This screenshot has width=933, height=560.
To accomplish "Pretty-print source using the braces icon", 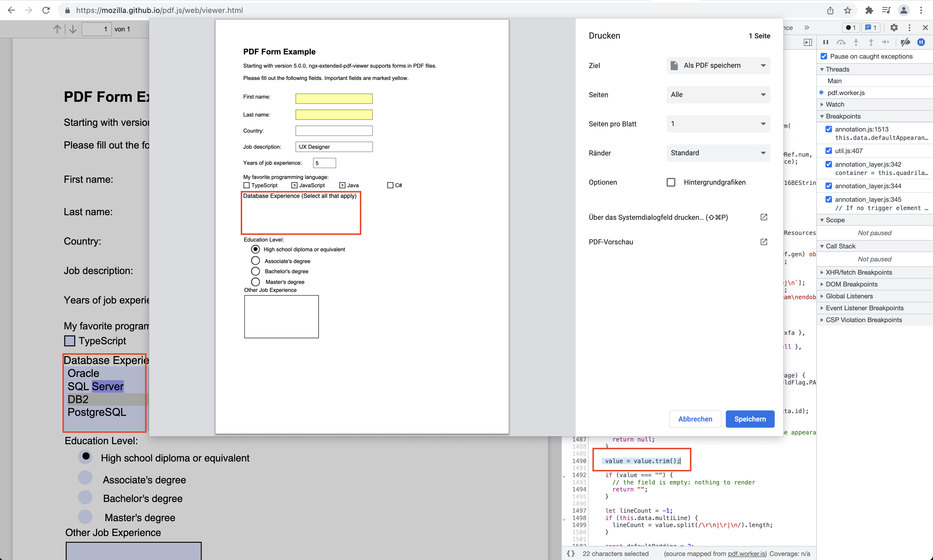I will coord(571,553).
